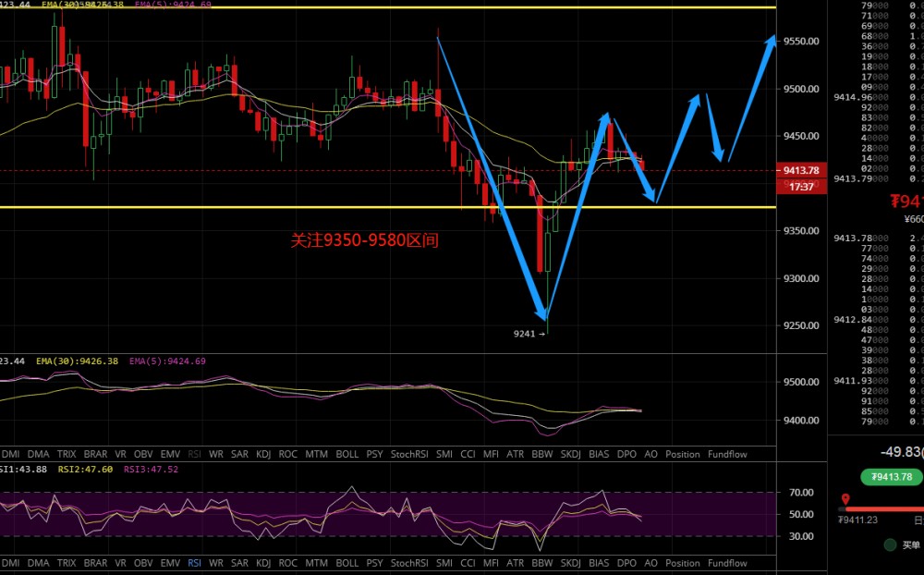The image size is (924, 575).
Task: Click the red location pin on the price range bar
Action: [x=845, y=501]
